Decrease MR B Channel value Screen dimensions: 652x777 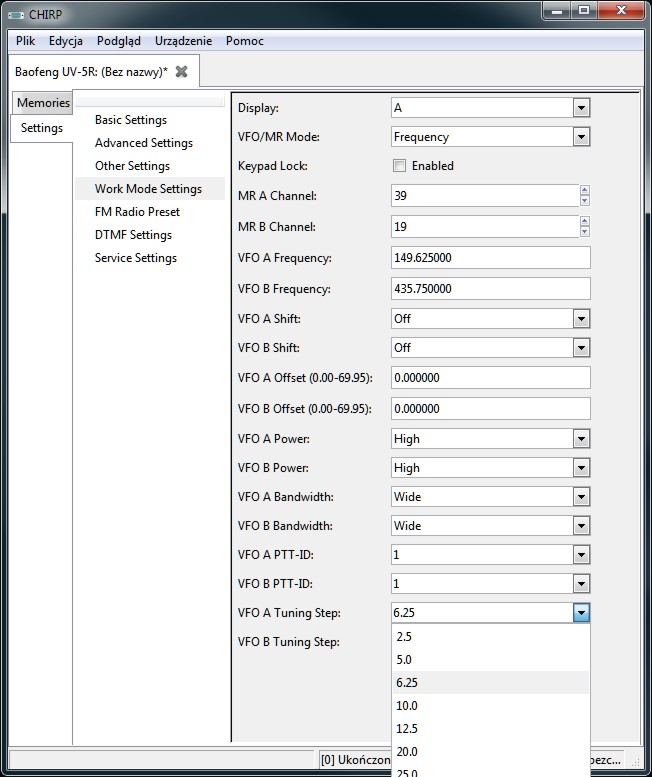click(585, 232)
